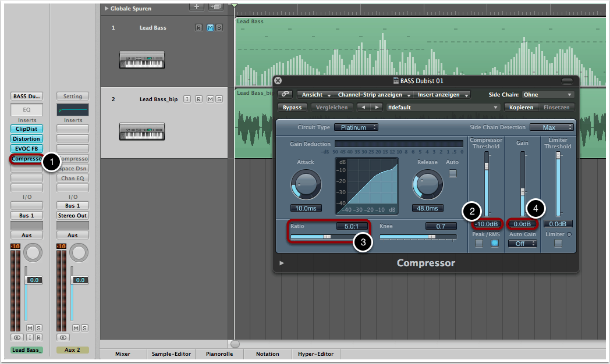Click the Knee slider handle

[431, 237]
